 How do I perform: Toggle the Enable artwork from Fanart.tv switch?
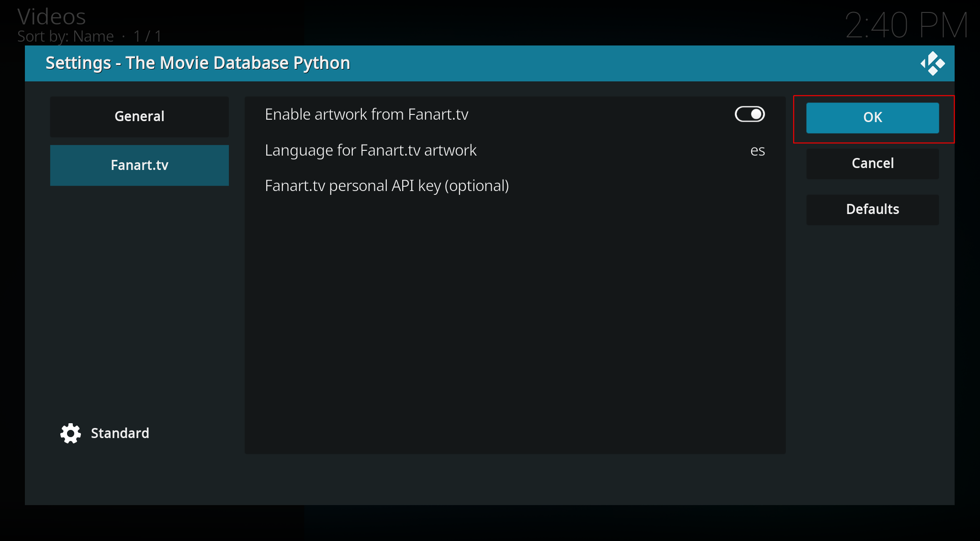point(750,114)
